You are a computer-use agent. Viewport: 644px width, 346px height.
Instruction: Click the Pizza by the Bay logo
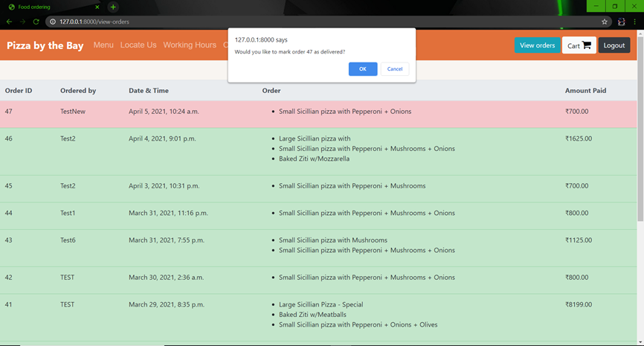coord(45,45)
